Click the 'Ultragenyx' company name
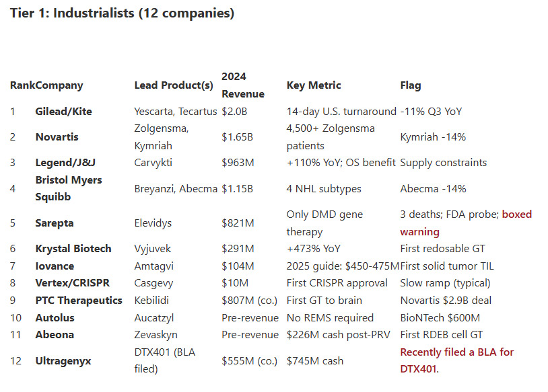This screenshot has height=392, width=548. [63, 361]
